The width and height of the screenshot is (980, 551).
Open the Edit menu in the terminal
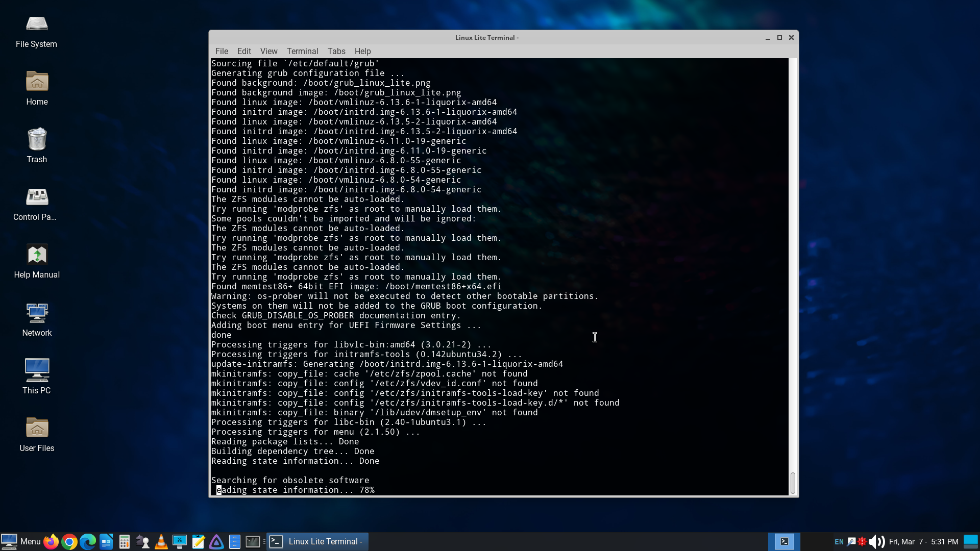point(244,51)
